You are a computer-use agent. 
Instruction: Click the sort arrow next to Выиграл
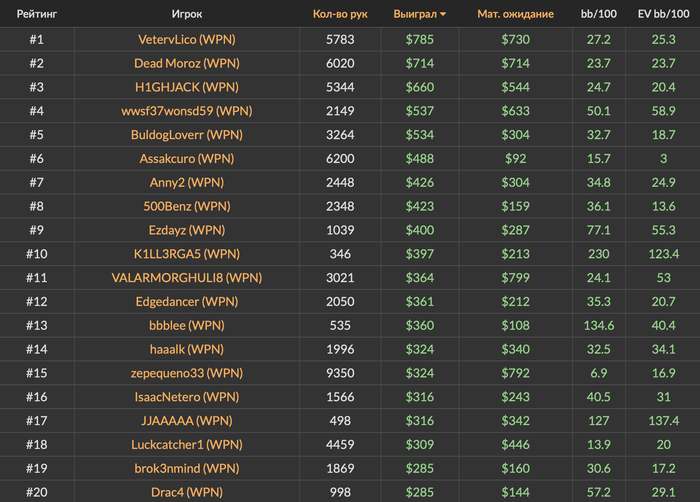[x=443, y=14]
